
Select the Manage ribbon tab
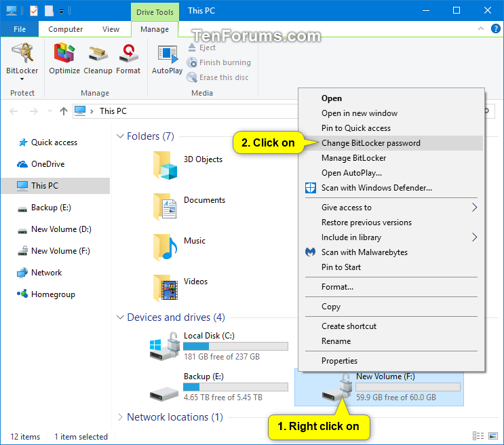tap(155, 29)
